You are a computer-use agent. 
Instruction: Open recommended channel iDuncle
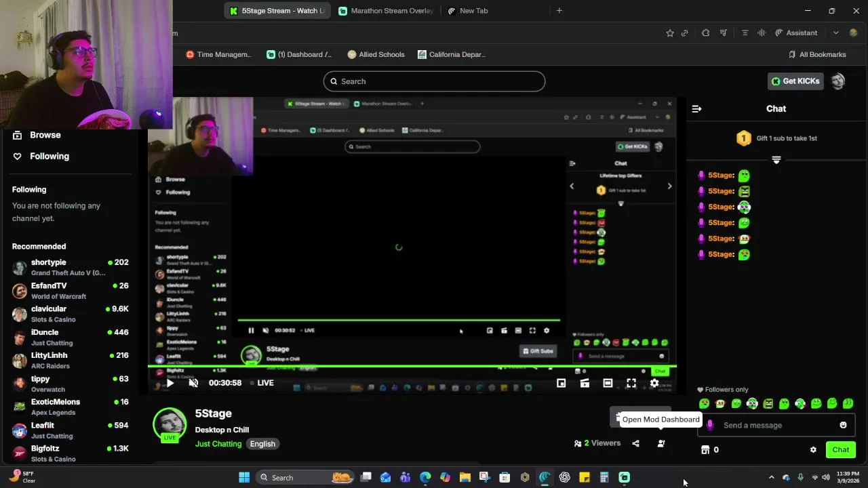coord(70,337)
